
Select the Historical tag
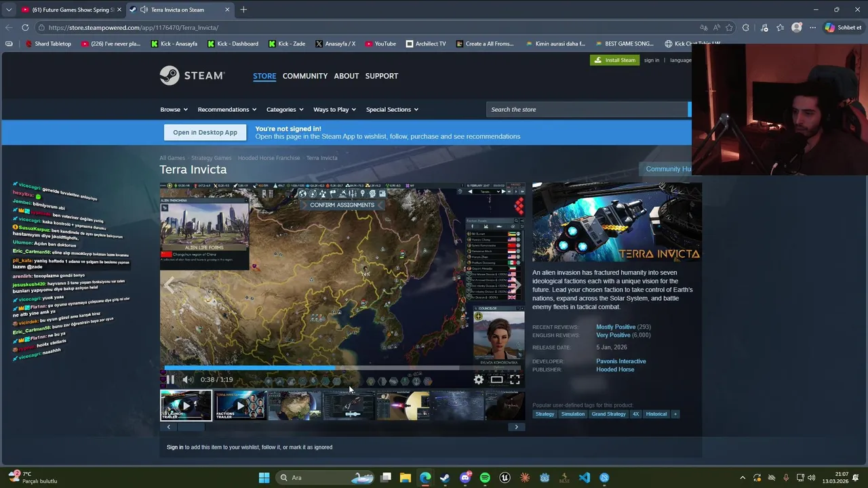[656, 414]
